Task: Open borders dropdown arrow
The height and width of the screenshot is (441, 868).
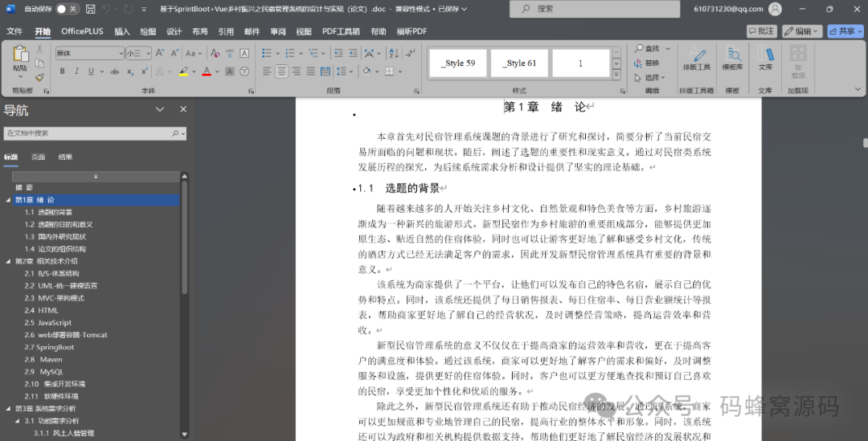Action: (x=400, y=72)
